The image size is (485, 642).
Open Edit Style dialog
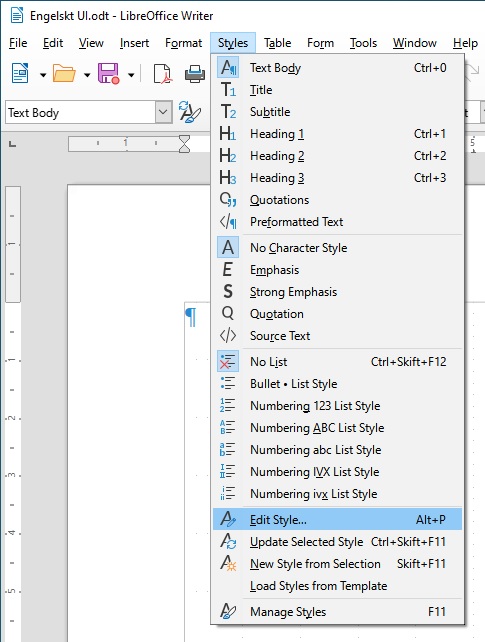tap(338, 520)
